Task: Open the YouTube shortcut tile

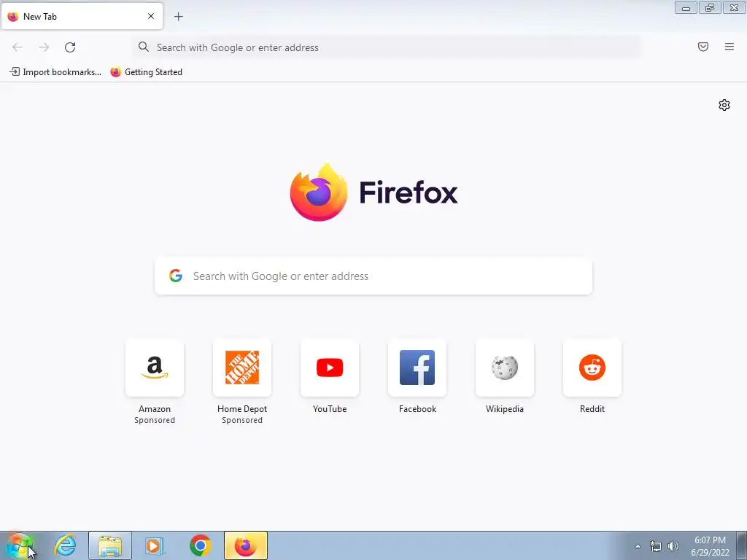Action: 330,367
